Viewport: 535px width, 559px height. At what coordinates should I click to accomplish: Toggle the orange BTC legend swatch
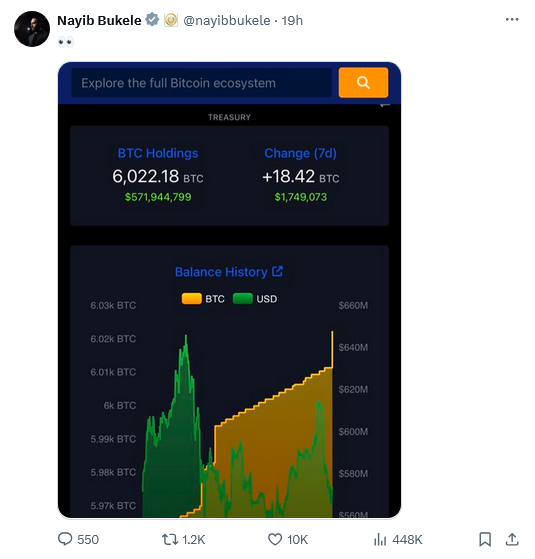(x=192, y=299)
